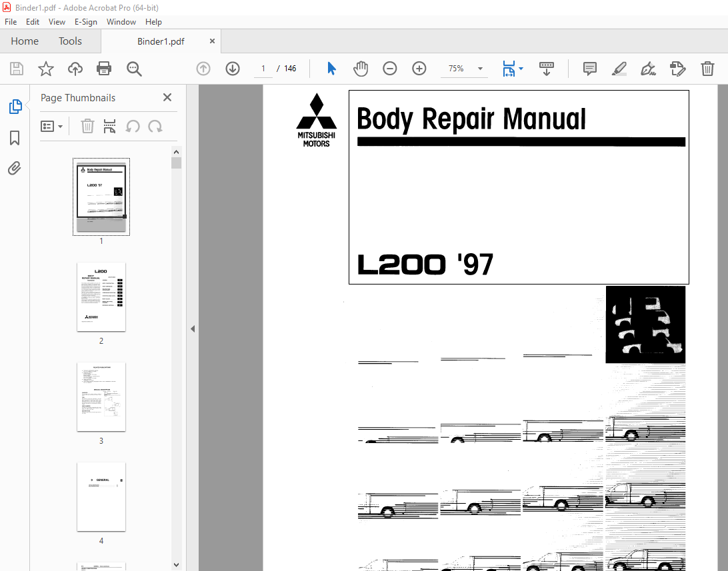Open the Edit menu
This screenshot has height=571, width=728.
click(33, 22)
